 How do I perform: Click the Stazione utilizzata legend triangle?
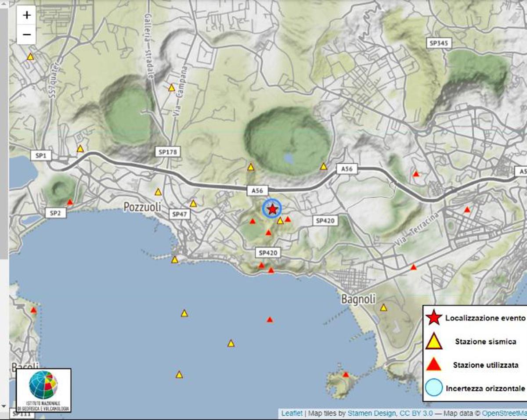tap(434, 364)
